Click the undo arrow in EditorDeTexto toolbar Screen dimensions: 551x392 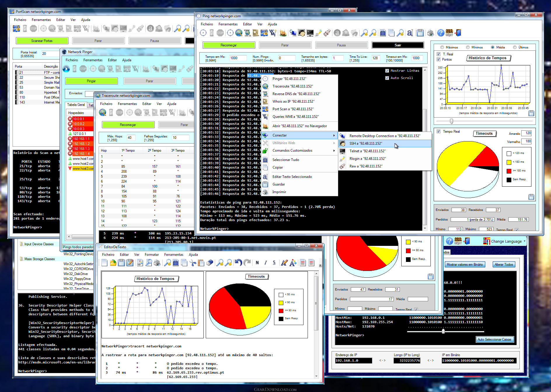click(238, 263)
